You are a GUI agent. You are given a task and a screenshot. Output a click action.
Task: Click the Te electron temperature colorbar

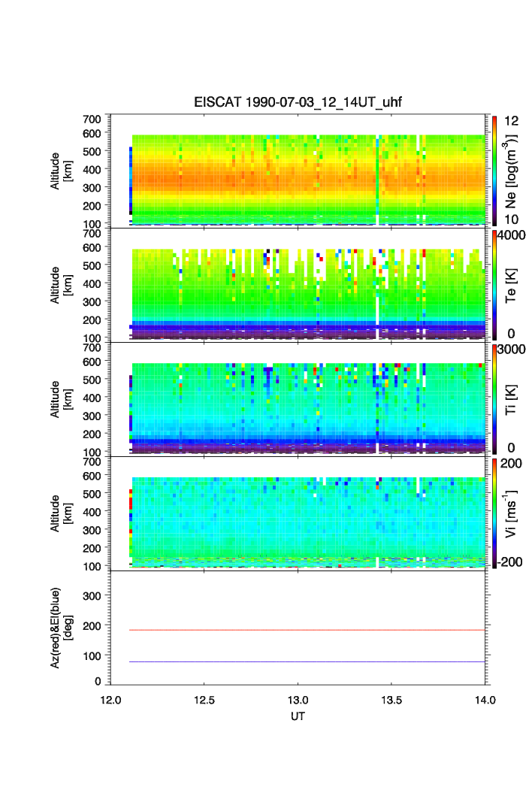click(x=494, y=285)
